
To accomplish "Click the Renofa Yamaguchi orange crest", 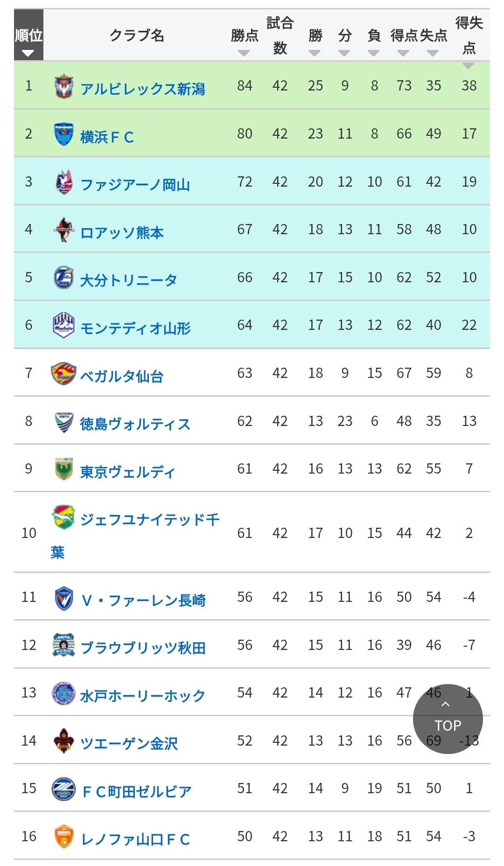I will [64, 837].
